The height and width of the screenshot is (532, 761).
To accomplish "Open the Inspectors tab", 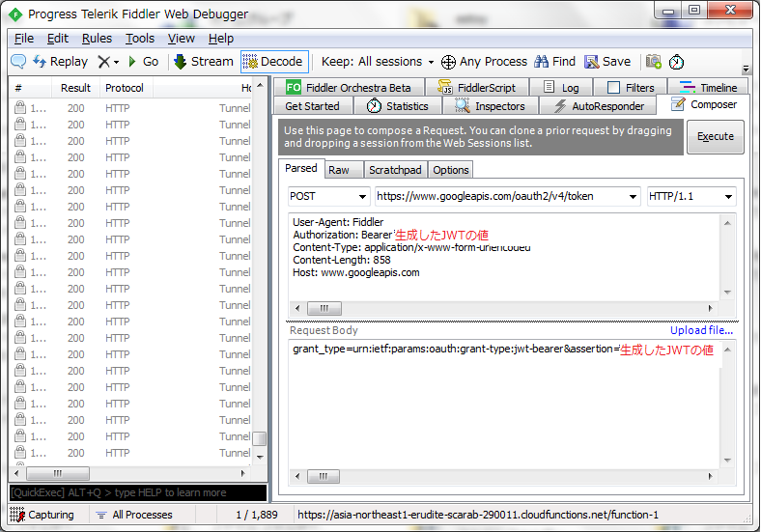I will pyautogui.click(x=491, y=106).
